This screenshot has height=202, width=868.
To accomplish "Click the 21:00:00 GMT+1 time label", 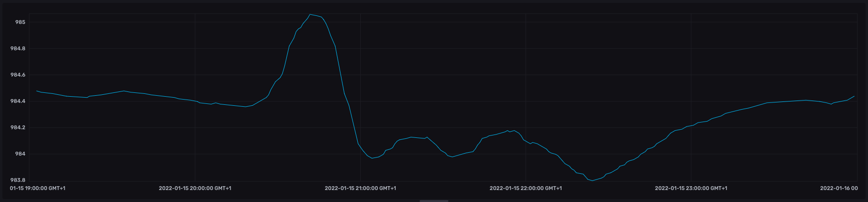I will (360, 189).
